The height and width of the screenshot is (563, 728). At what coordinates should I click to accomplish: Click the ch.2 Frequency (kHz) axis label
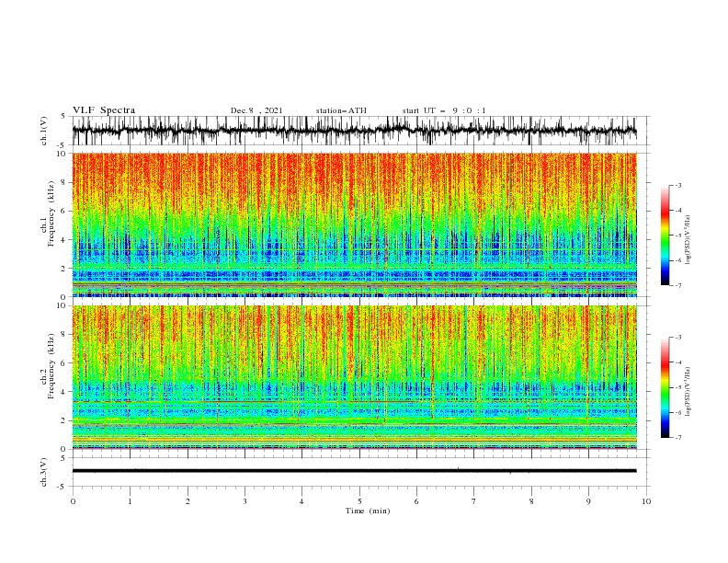[x=48, y=366]
